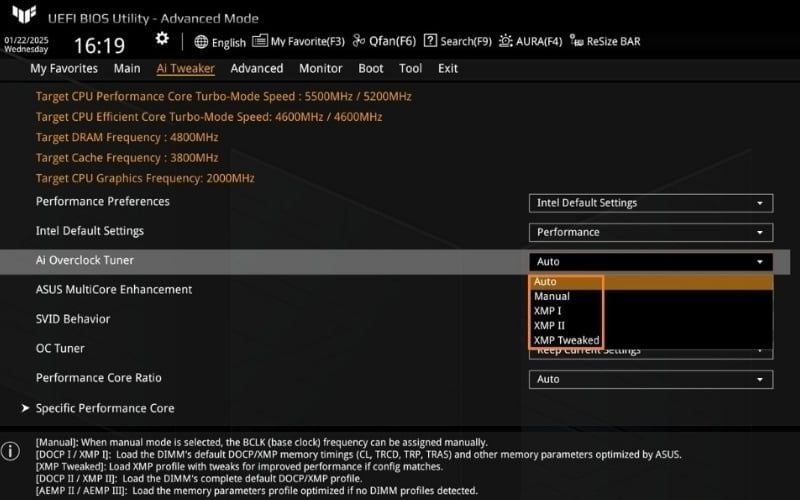The width and height of the screenshot is (800, 500).
Task: Choose XMP Tweaked option in list
Action: (x=566, y=340)
